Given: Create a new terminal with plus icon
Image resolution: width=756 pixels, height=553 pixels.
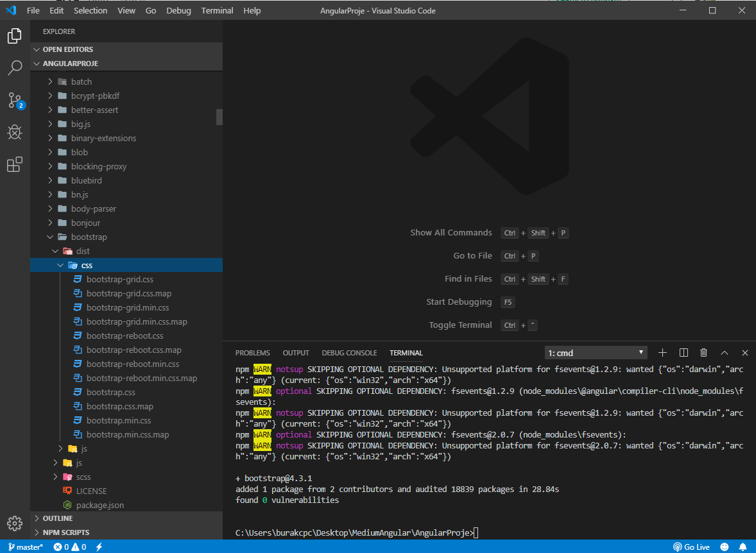Looking at the screenshot, I should coord(662,353).
